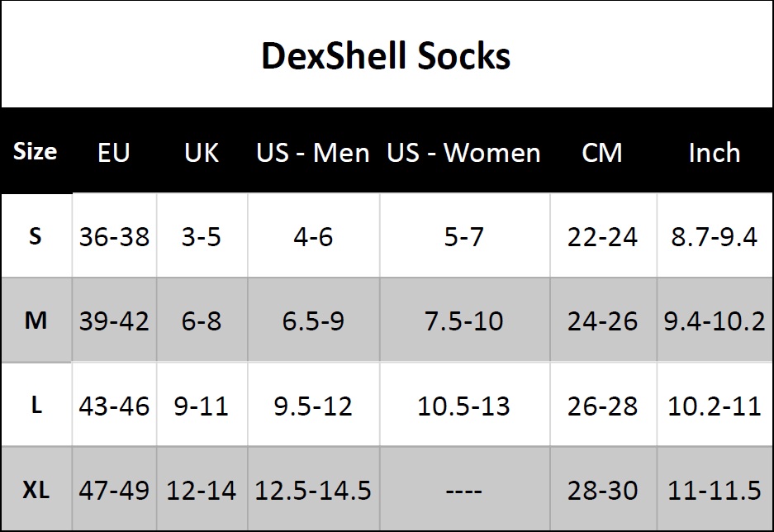Click the DexShell Socks title
774x532 pixels.
(386, 55)
